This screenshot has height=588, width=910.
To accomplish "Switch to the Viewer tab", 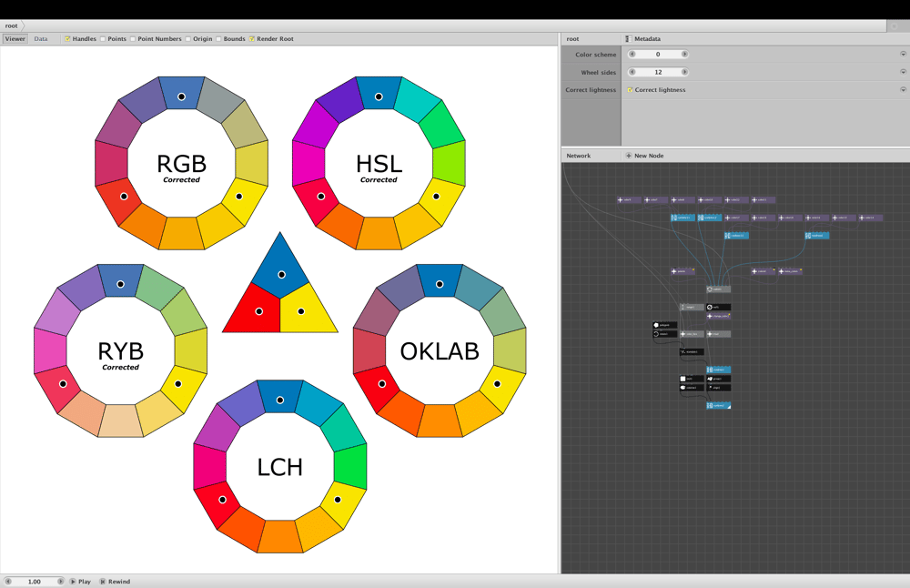I will [x=15, y=39].
